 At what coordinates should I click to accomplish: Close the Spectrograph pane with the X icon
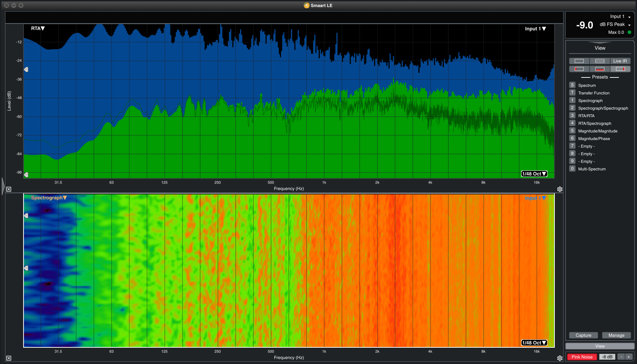click(9, 358)
